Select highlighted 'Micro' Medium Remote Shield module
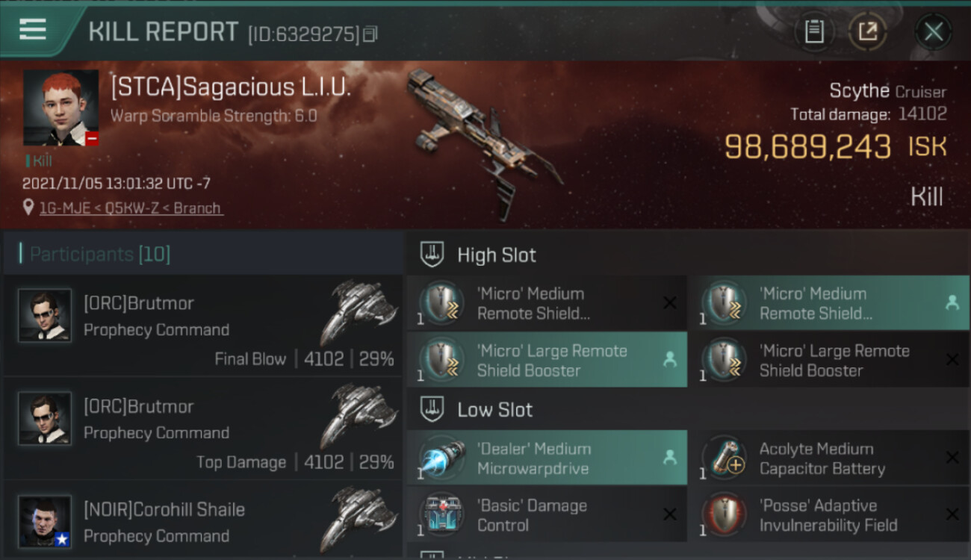971x560 pixels. 828,303
